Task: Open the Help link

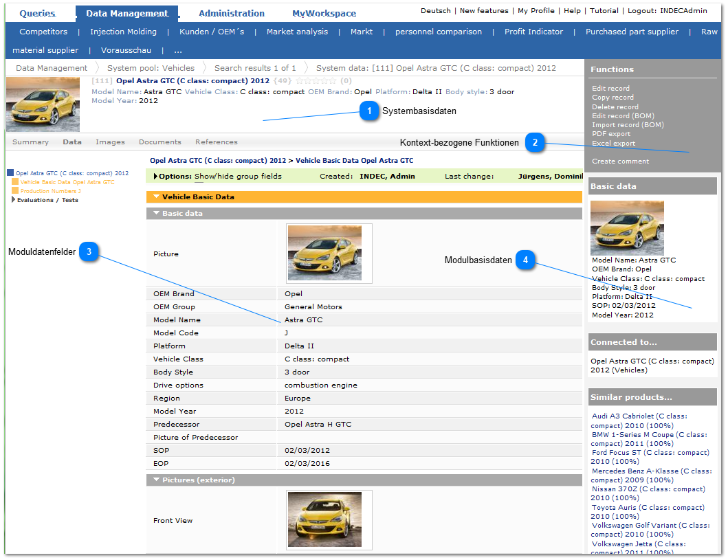Action: pos(572,11)
